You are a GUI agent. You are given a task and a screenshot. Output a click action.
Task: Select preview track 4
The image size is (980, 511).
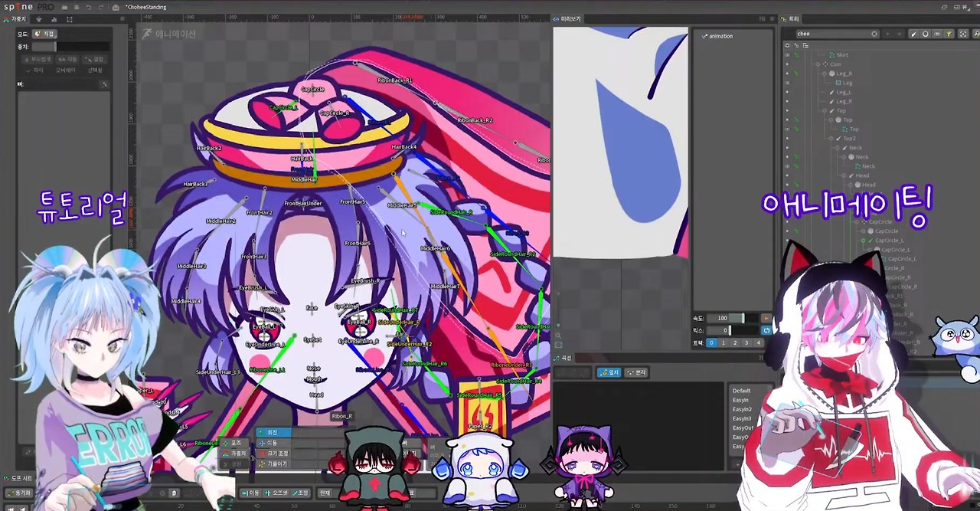pos(758,342)
